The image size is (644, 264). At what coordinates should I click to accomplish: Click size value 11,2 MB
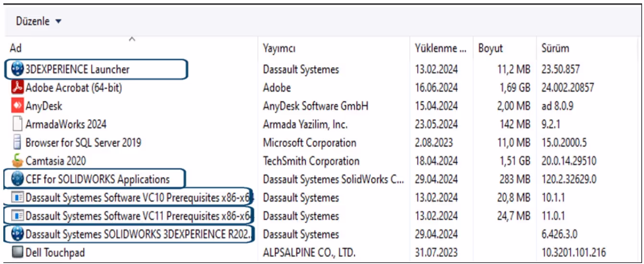point(513,69)
